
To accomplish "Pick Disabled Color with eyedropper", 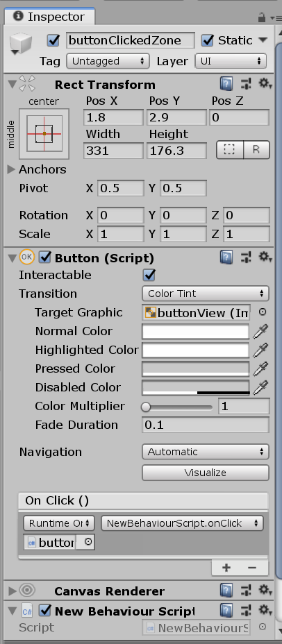I will (260, 387).
